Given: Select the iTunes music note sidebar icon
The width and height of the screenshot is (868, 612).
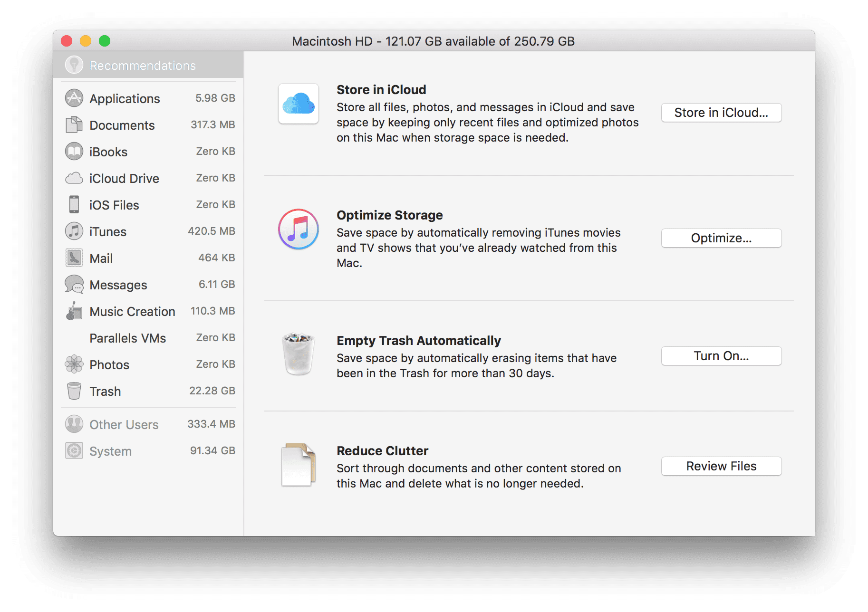Looking at the screenshot, I should coord(74,231).
